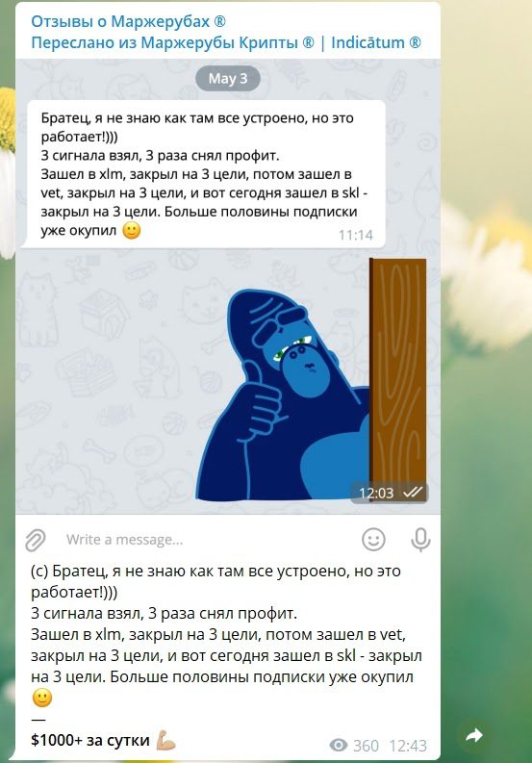The image size is (532, 763).
Task: Click the eye views counter icon
Action: (339, 745)
